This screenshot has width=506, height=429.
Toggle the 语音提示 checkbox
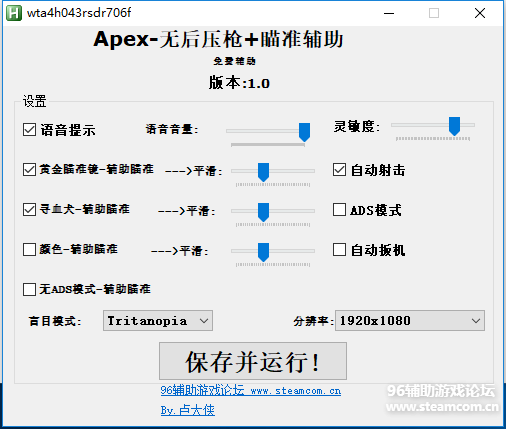pos(29,130)
